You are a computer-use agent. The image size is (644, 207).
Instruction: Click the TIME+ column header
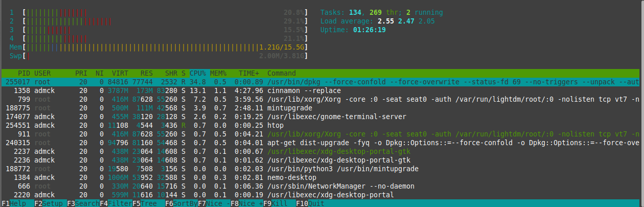248,73
